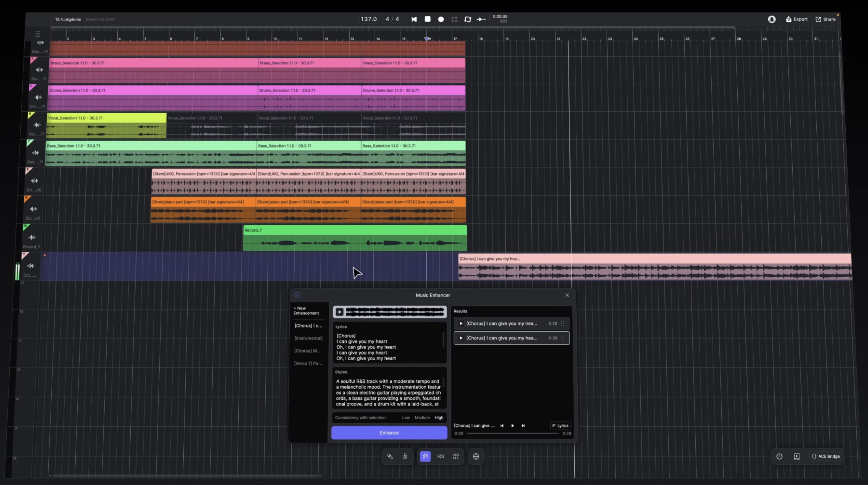Click the loop playback icon in transport
The height and width of the screenshot is (485, 868).
coord(467,19)
